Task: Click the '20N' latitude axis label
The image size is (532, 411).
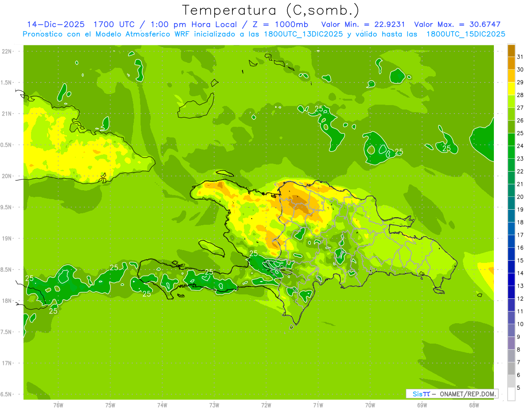Action: pyautogui.click(x=7, y=176)
